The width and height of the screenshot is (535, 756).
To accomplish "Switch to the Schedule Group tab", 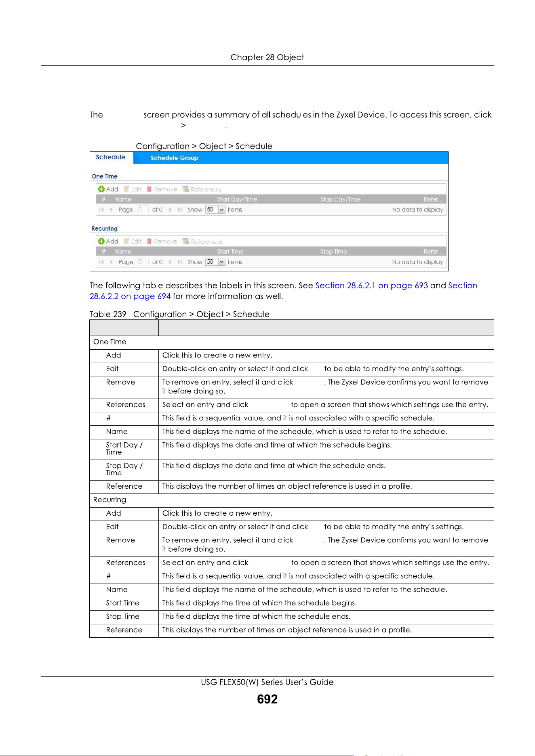I will tap(174, 158).
